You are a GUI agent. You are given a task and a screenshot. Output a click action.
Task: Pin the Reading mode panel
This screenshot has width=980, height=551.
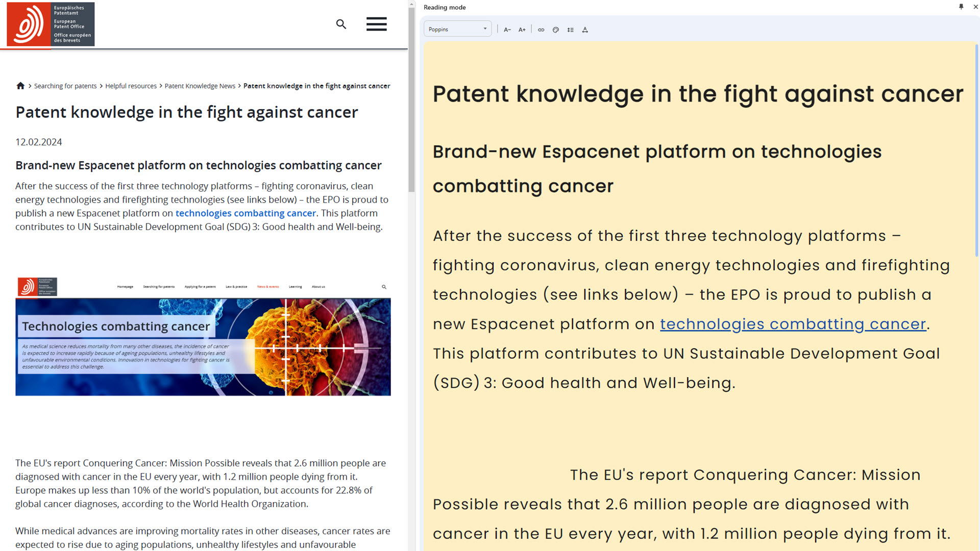pos(961,7)
